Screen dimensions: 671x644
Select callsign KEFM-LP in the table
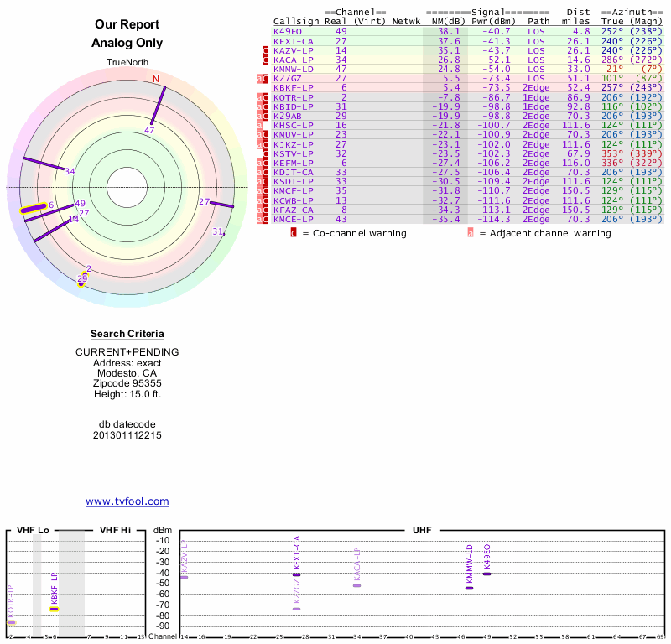click(x=293, y=163)
